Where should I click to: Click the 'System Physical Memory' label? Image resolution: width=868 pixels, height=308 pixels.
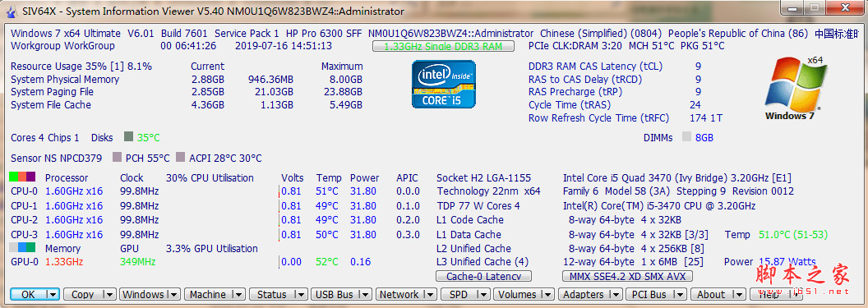[x=65, y=80]
